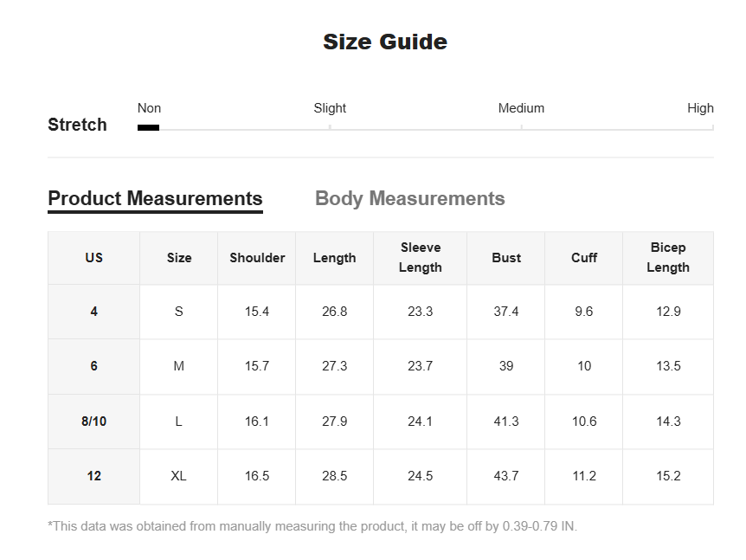Switch to Body Measurements tab
The width and height of the screenshot is (746, 560).
point(409,198)
